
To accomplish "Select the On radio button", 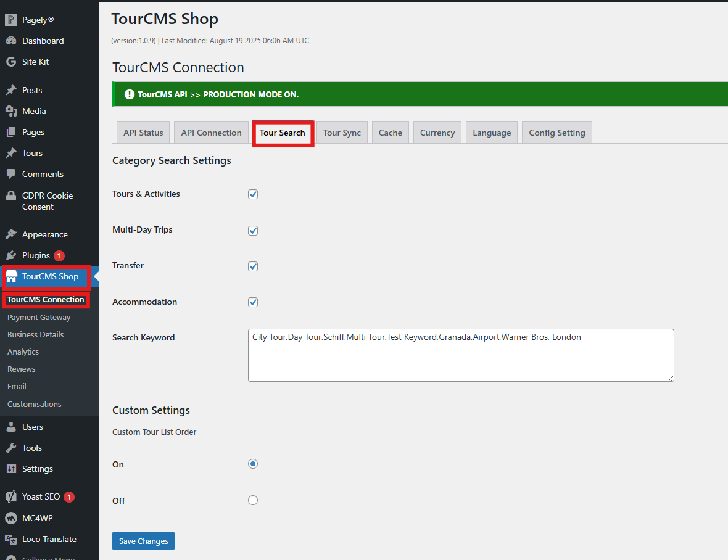I will click(x=253, y=464).
